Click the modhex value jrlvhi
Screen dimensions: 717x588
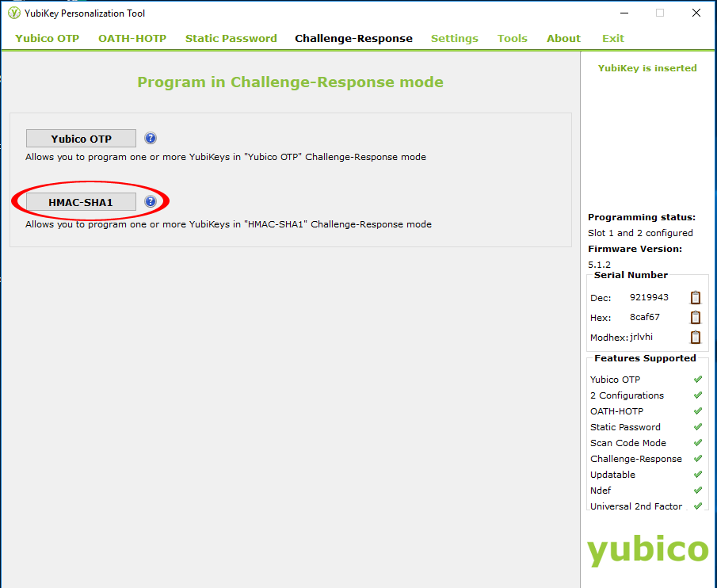pos(641,337)
